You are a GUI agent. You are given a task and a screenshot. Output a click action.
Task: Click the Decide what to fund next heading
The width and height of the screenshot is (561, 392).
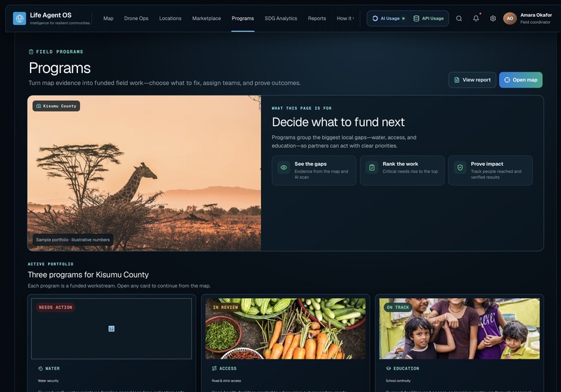[338, 122]
